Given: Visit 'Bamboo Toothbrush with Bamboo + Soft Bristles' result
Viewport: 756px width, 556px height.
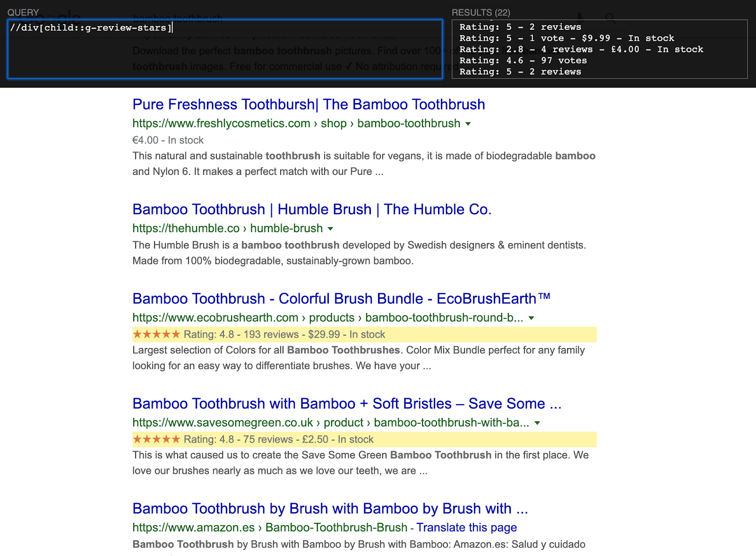Looking at the screenshot, I should (347, 403).
